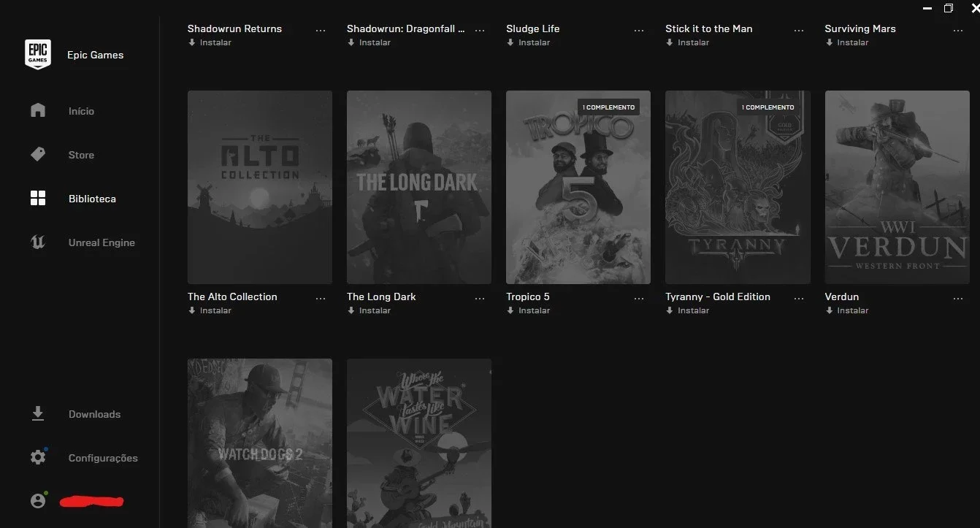The width and height of the screenshot is (980, 528).
Task: Click the Shadowrun Returns title
Action: pos(234,28)
